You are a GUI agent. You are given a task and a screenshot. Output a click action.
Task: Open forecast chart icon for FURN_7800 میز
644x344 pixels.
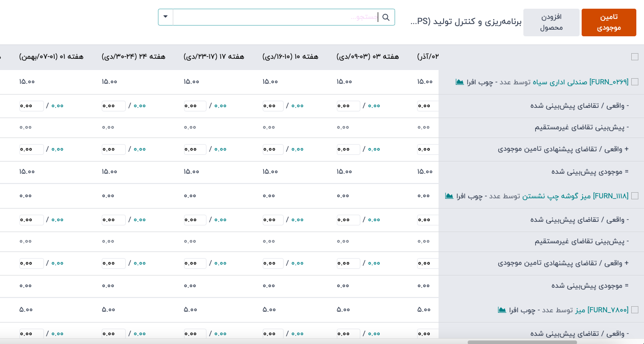(x=502, y=310)
